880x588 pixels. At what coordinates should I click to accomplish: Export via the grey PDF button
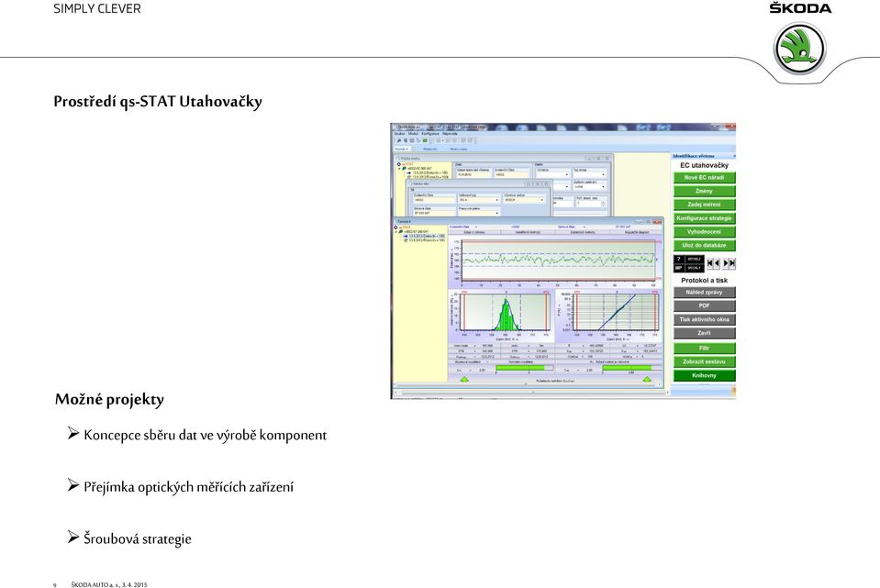tap(704, 305)
